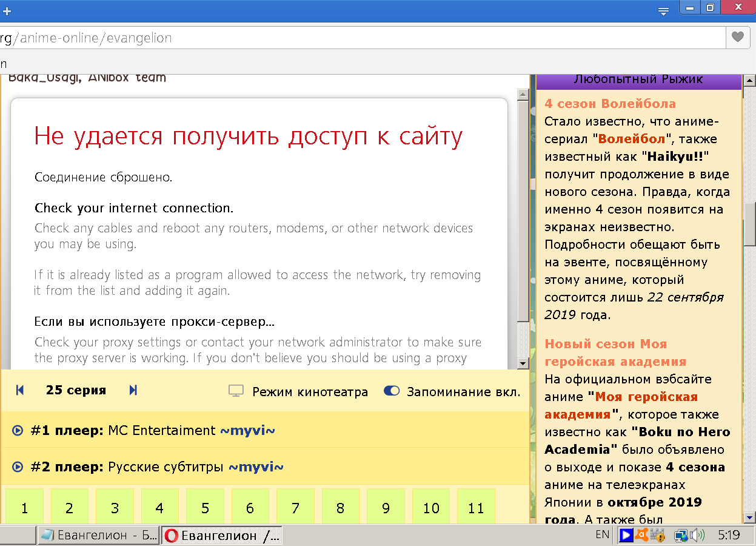This screenshot has height=546, width=756.
Task: Click the network connection tray icon
Action: (680, 536)
